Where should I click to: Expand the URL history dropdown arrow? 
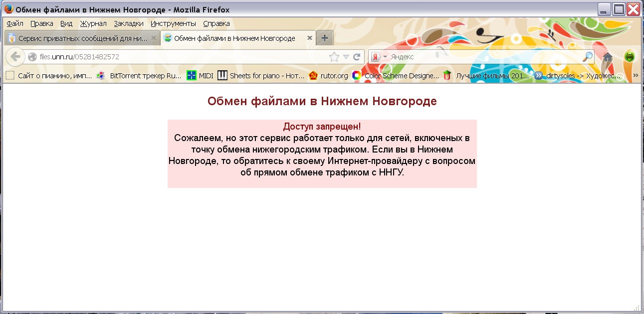point(346,57)
